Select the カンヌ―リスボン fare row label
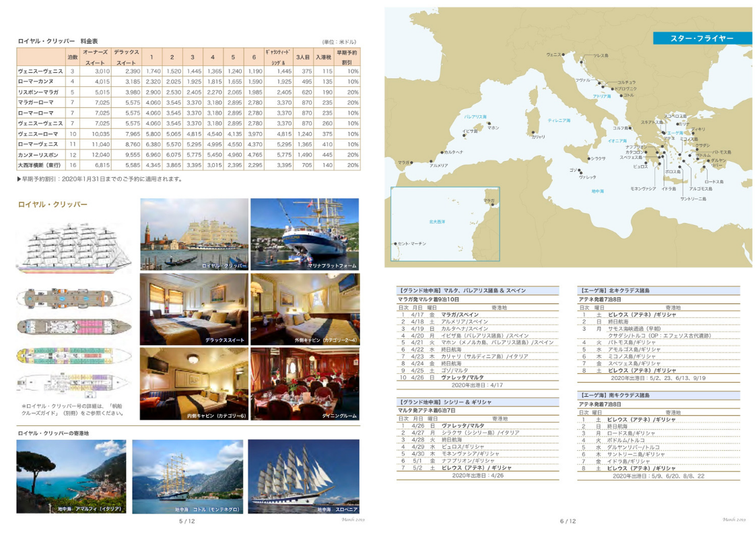Screen dimensions: 756x535 pos(38,155)
